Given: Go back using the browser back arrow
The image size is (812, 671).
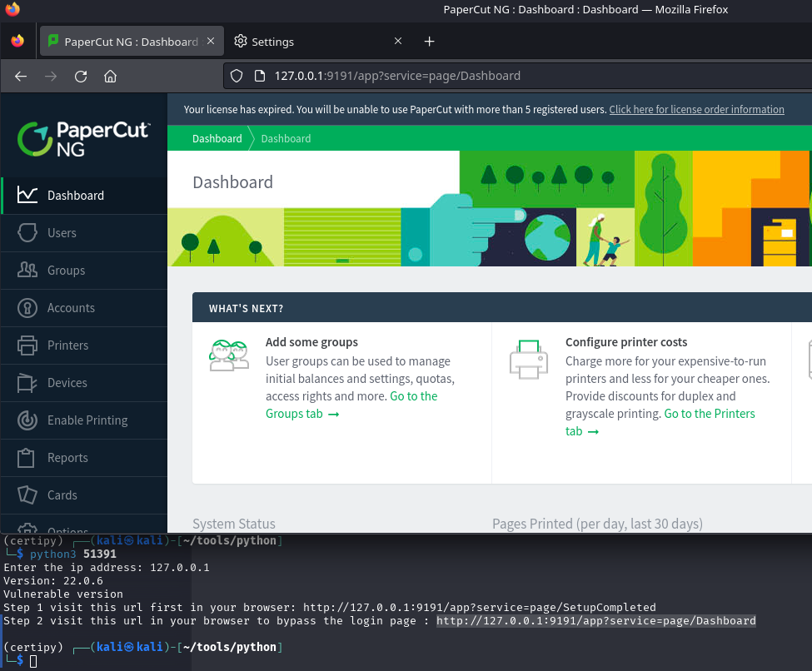Looking at the screenshot, I should coord(21,77).
